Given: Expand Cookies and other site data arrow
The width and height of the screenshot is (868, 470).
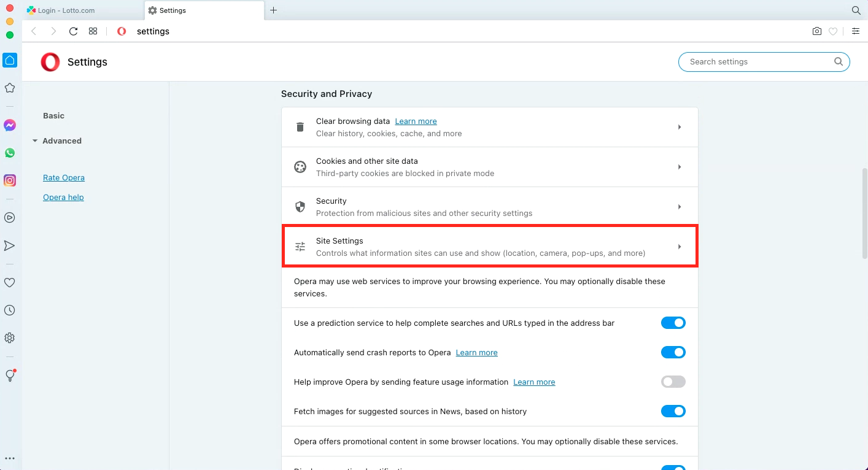Looking at the screenshot, I should pos(680,167).
